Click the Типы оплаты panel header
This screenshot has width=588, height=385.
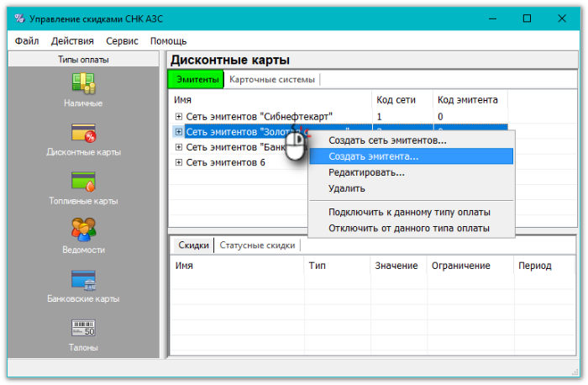(83, 60)
